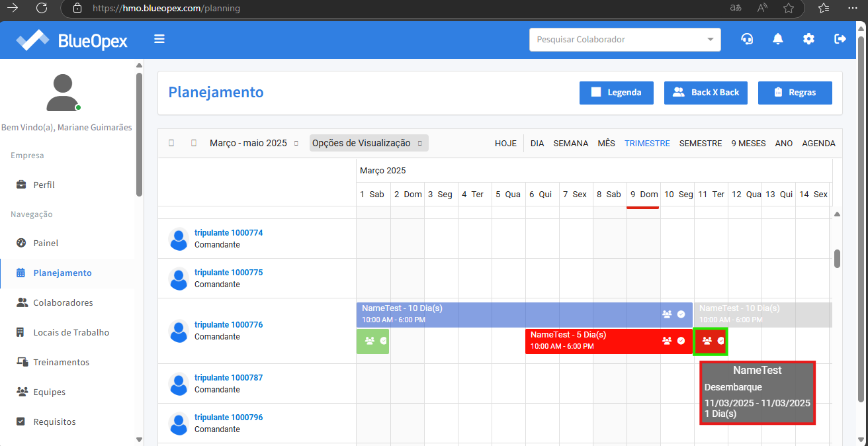Go to previous period arrow
This screenshot has height=446, width=868.
point(171,143)
